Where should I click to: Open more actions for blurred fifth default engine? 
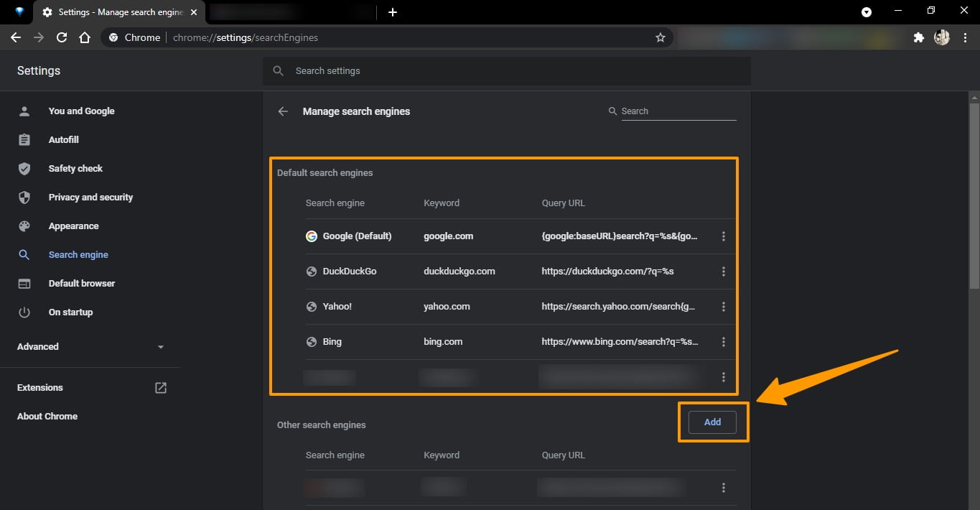(723, 377)
